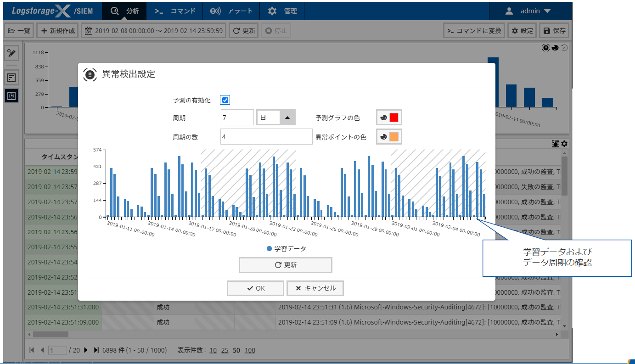Collapse the chart panel with the arrow-x icon

(x=564, y=47)
